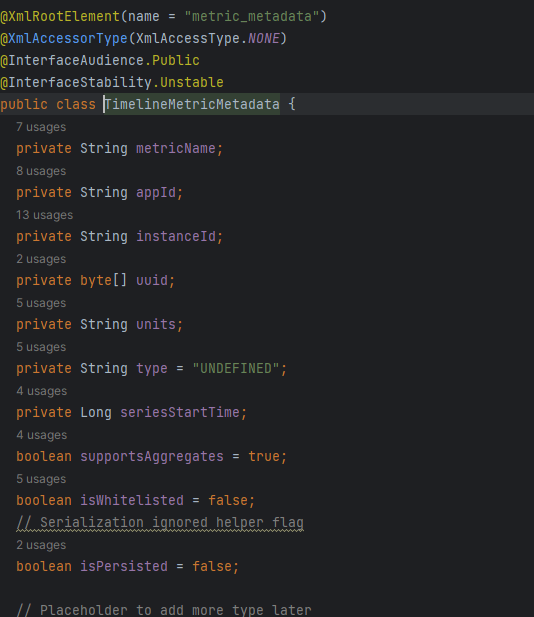Open the '7 usages' hint above metricName

point(41,127)
